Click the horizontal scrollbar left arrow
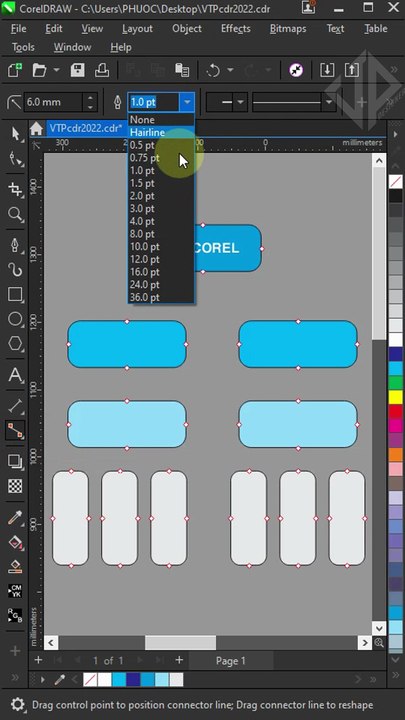The height and width of the screenshot is (720, 405). 51,642
